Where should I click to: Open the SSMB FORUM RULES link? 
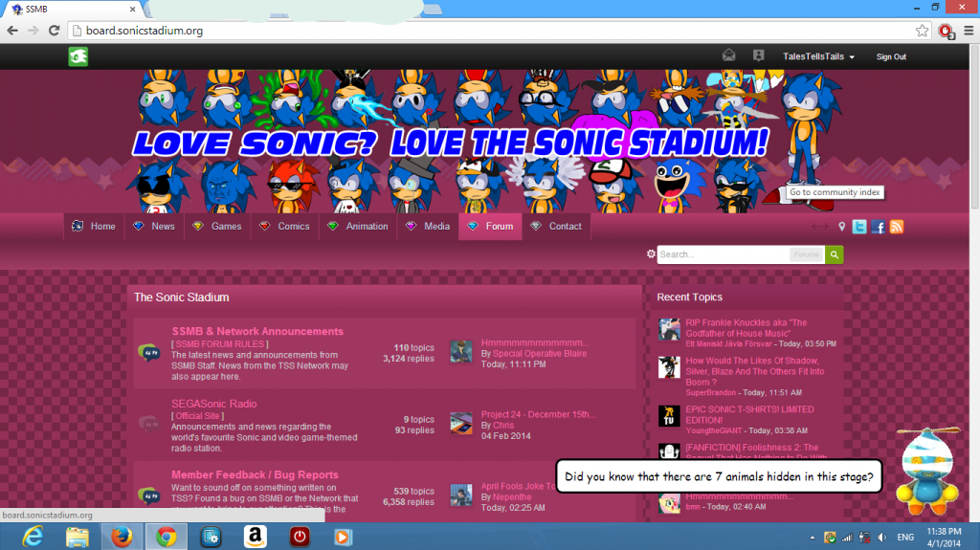220,343
